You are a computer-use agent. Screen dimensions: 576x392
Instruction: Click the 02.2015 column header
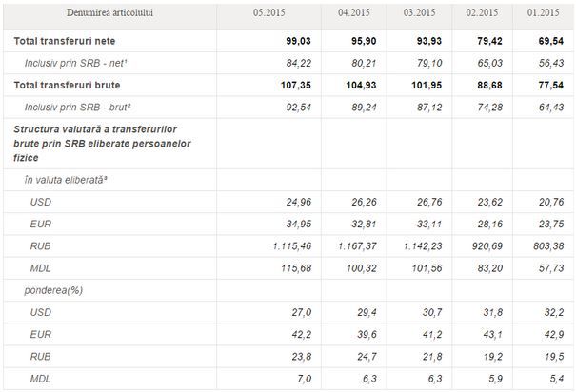click(482, 13)
